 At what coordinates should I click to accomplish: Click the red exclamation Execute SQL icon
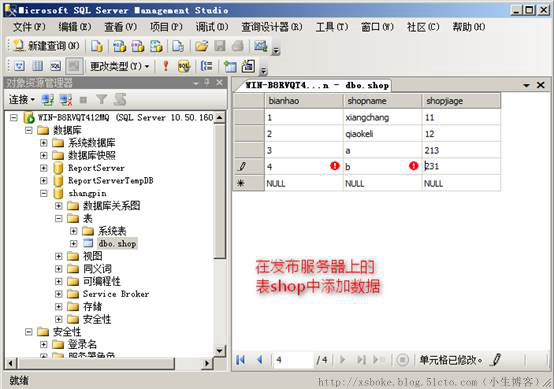click(x=165, y=66)
